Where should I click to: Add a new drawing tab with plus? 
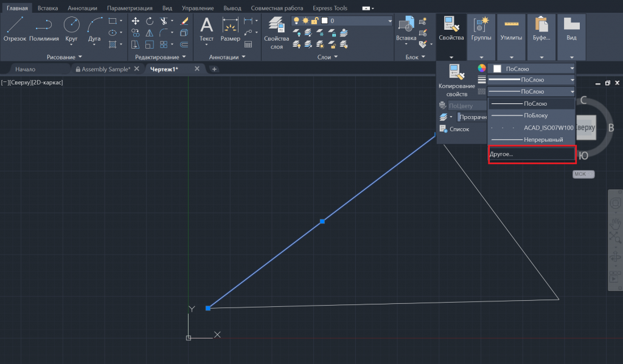click(x=214, y=69)
